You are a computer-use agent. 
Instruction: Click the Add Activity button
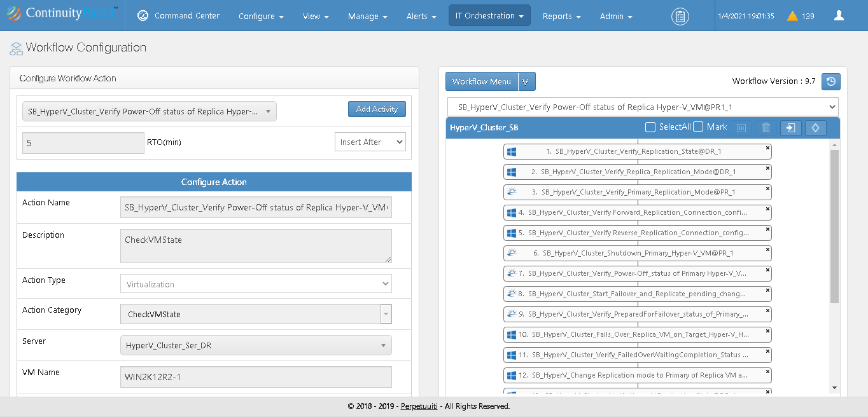click(x=377, y=109)
